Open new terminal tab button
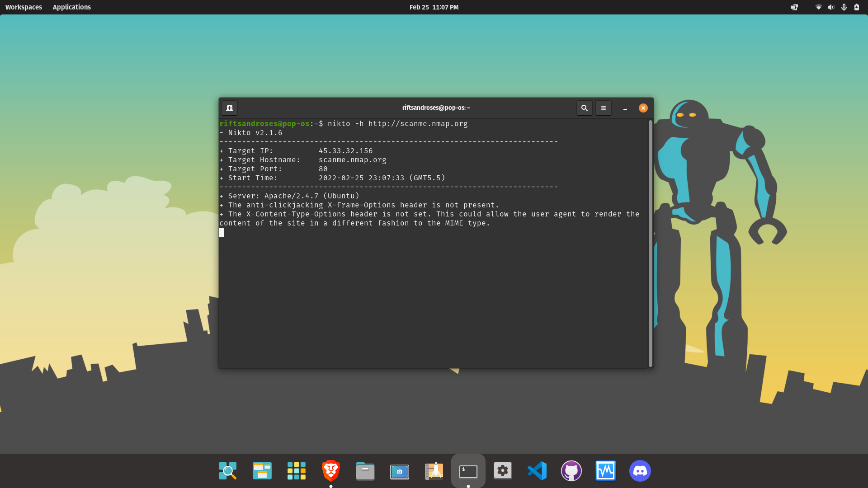Viewport: 868px width, 488px height. pos(230,108)
